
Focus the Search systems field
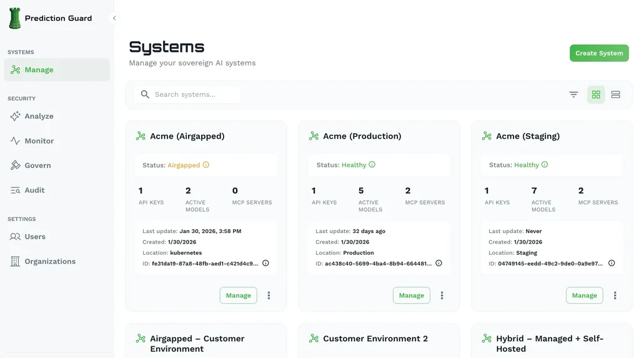point(187,94)
